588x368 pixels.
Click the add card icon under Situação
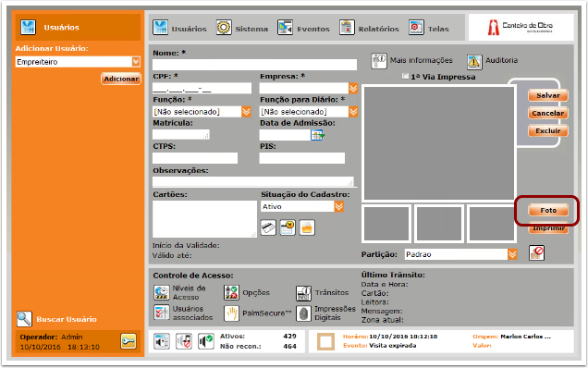[x=268, y=227]
